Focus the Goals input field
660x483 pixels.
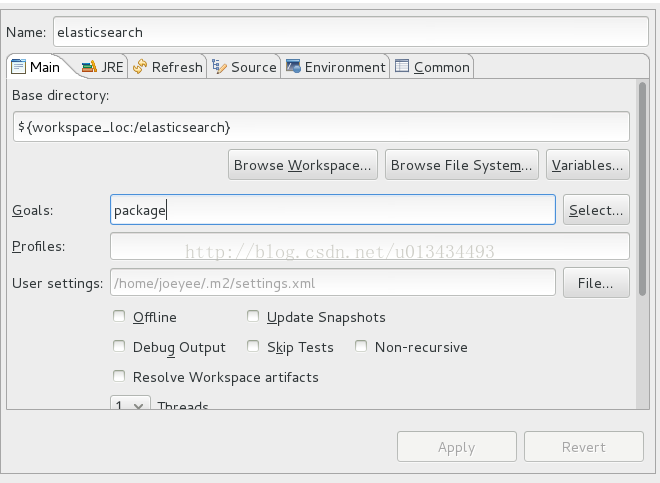click(x=333, y=209)
